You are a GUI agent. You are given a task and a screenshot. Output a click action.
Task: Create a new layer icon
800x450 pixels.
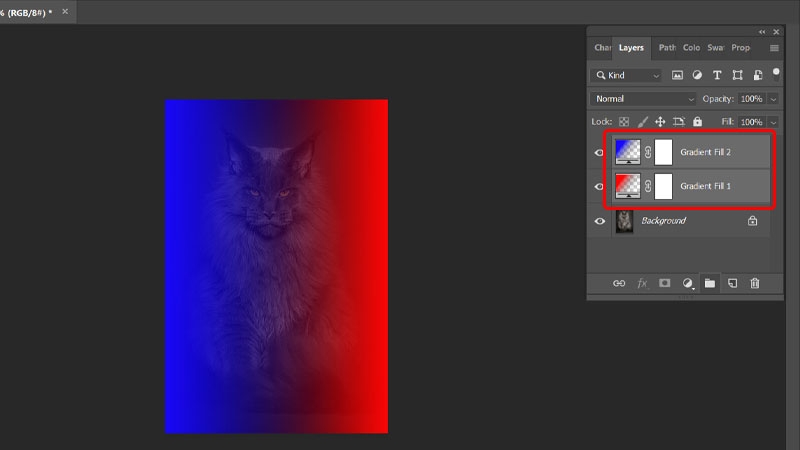coord(732,283)
